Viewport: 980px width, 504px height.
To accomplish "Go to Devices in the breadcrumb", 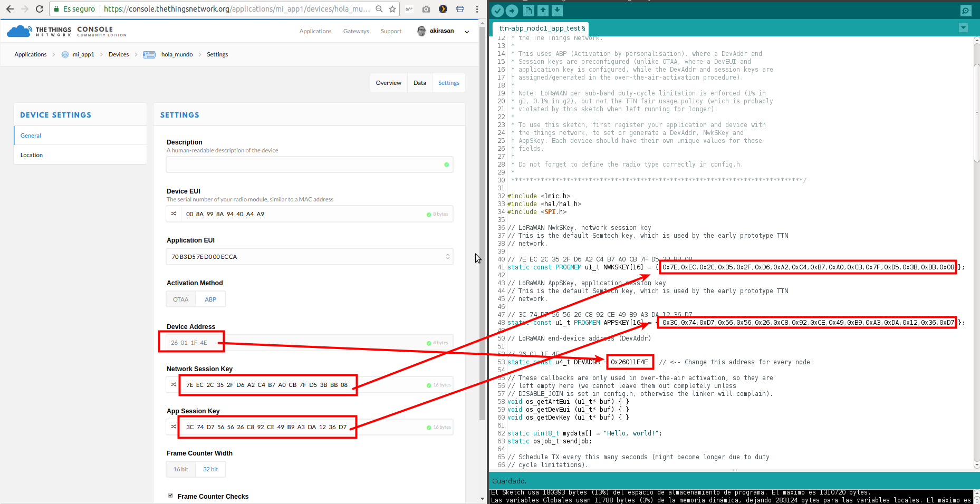I will [x=119, y=54].
